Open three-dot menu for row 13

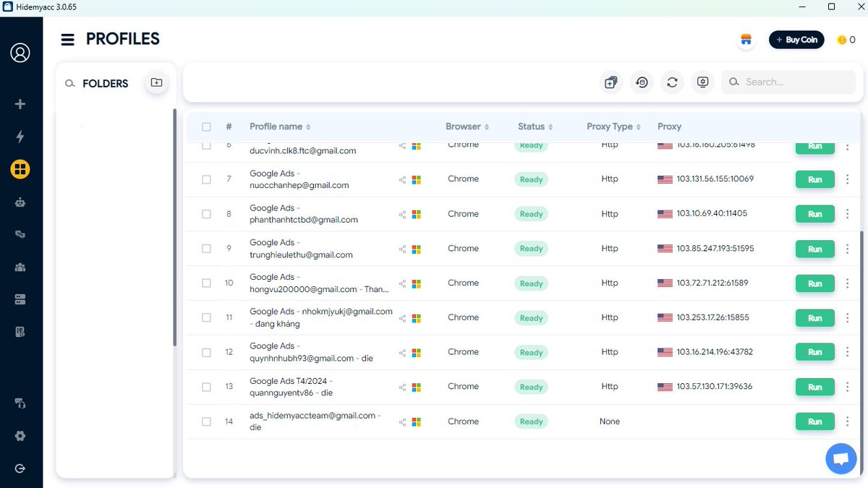(847, 387)
